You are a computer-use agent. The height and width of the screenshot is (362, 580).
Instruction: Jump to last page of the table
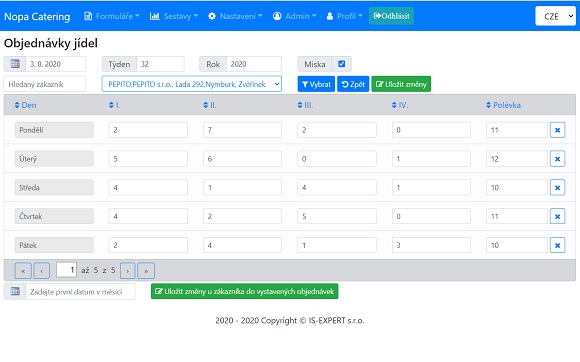click(146, 271)
